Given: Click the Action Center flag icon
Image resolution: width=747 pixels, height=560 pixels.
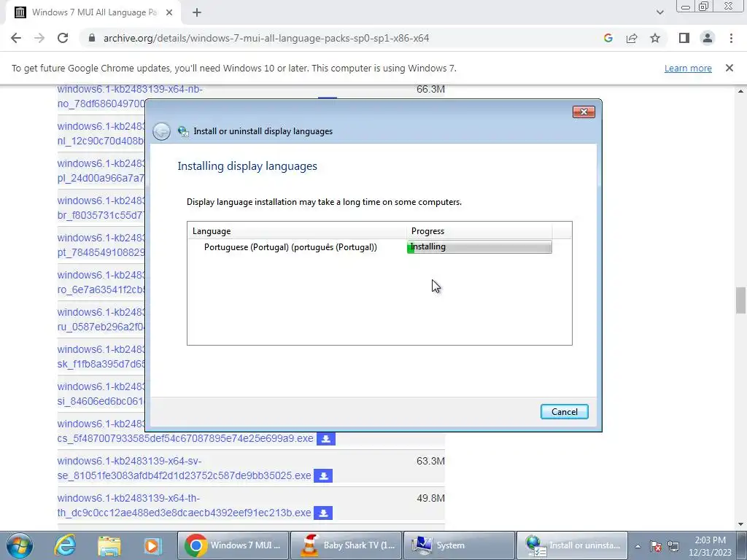Looking at the screenshot, I should [x=656, y=546].
